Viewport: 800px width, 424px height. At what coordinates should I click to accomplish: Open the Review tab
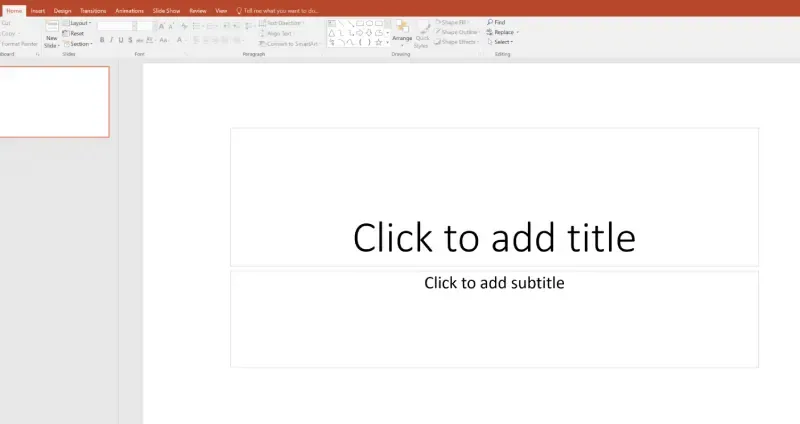click(x=198, y=11)
